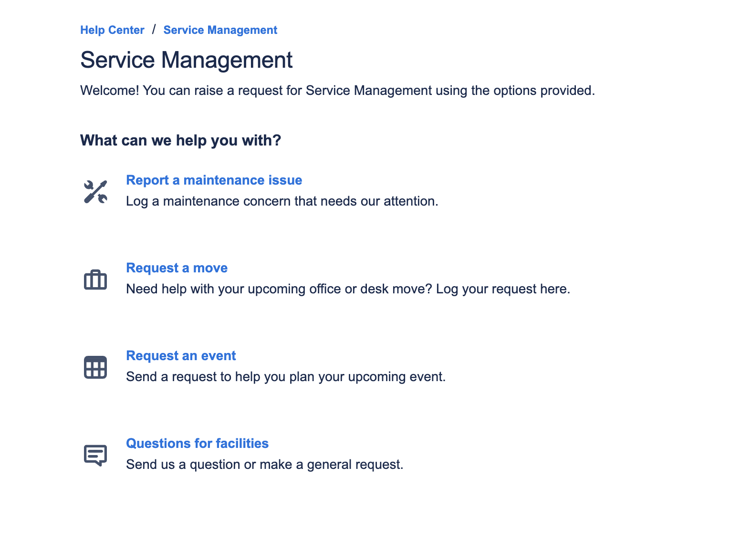Select the 'Request a move' option
Viewport: 751px width, 560px height.
pyautogui.click(x=177, y=268)
